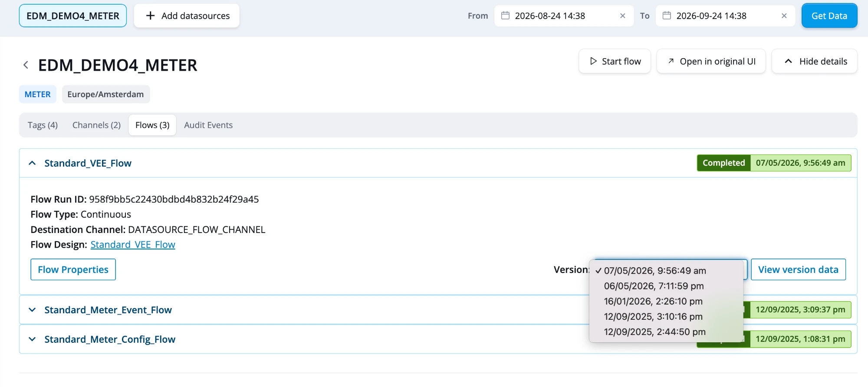Click the DATASOURCE_FLOW_CHANNEL destination value
The height and width of the screenshot is (387, 868).
coord(197,230)
